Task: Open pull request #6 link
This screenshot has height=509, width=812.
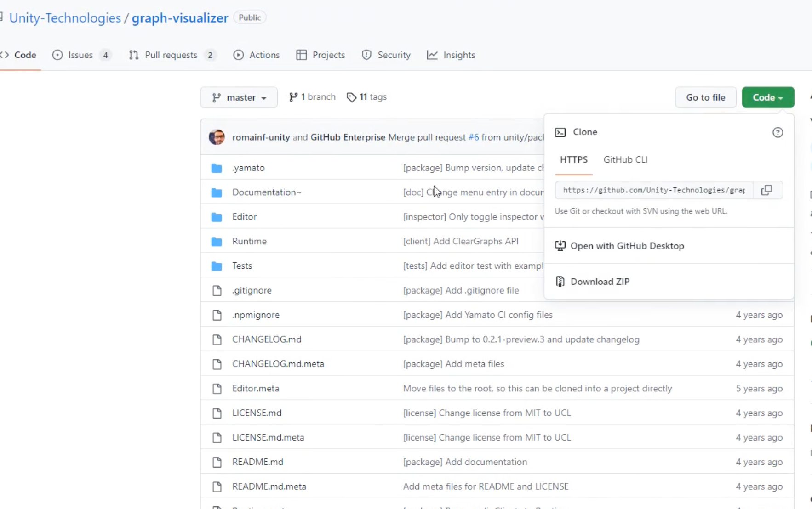Action: tap(473, 137)
